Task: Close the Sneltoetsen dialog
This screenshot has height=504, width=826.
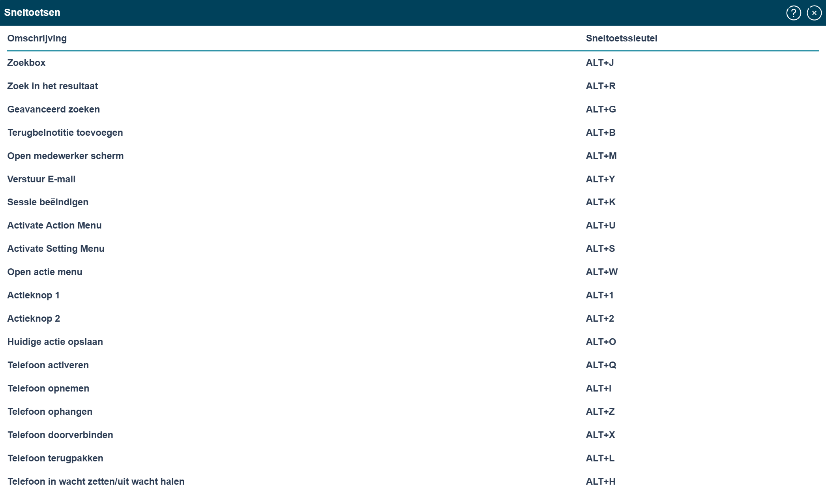Action: 814,13
